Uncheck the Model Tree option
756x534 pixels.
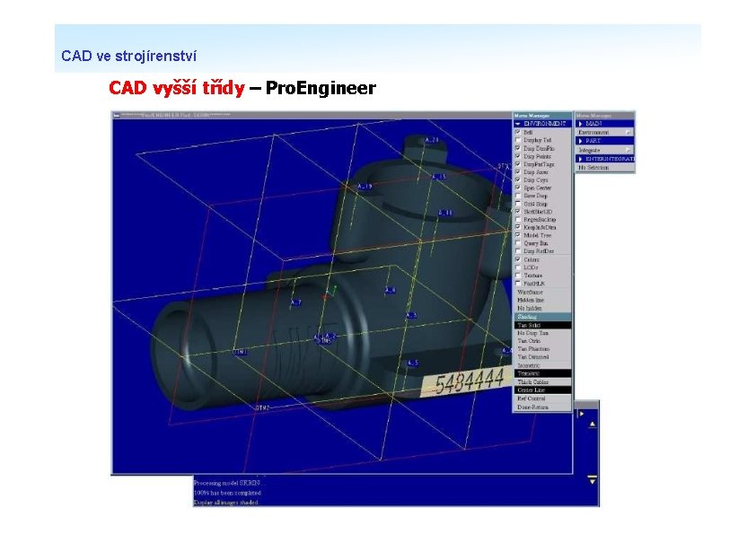tap(518, 235)
